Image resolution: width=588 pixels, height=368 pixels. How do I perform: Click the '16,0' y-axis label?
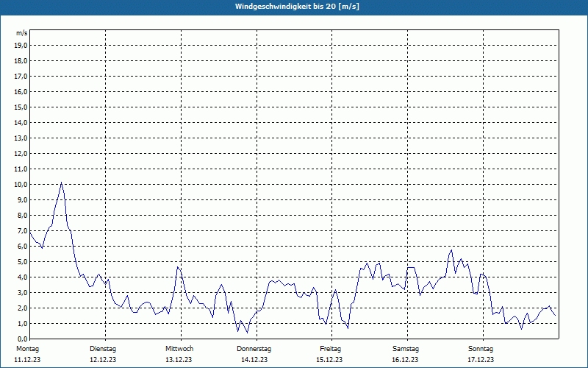pos(21,91)
